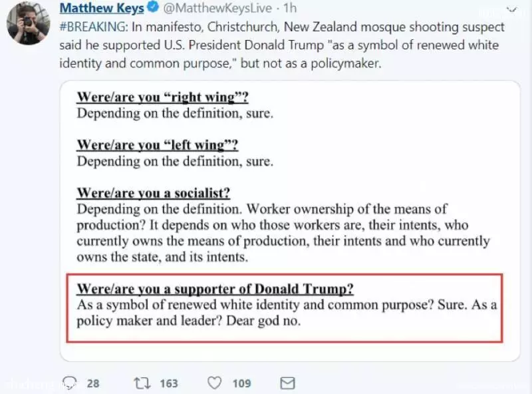Viewport: 532px width, 394px height.
Task: Click the @MatthewKeysLive handle
Action: coord(217,8)
